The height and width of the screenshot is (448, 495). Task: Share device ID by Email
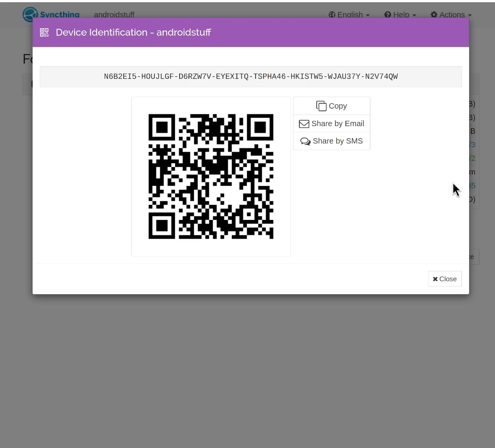(331, 123)
